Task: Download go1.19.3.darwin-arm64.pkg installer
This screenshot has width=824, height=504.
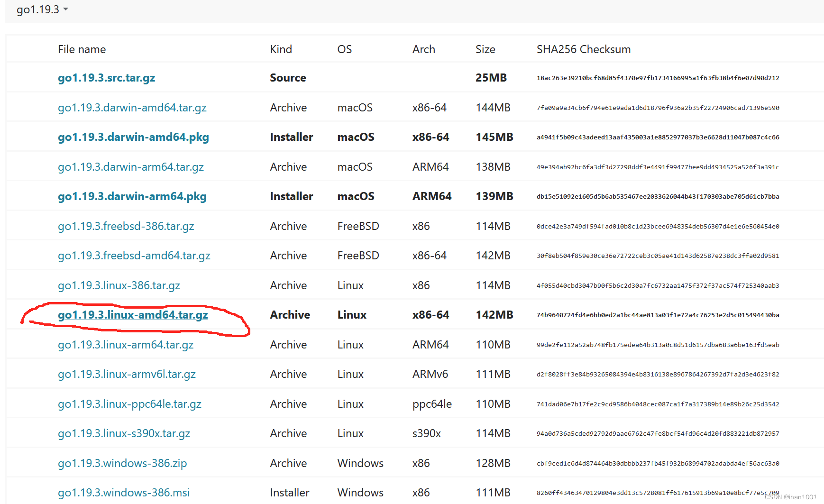Action: point(132,196)
